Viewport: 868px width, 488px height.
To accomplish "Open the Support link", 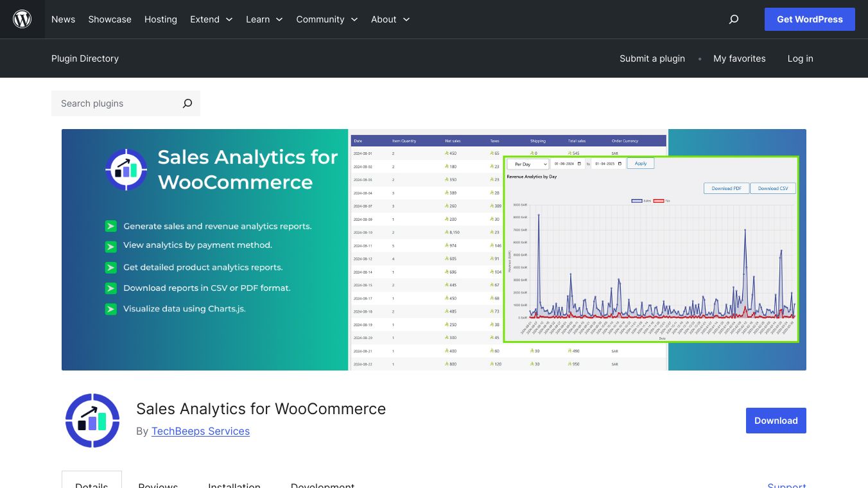I will point(786,484).
